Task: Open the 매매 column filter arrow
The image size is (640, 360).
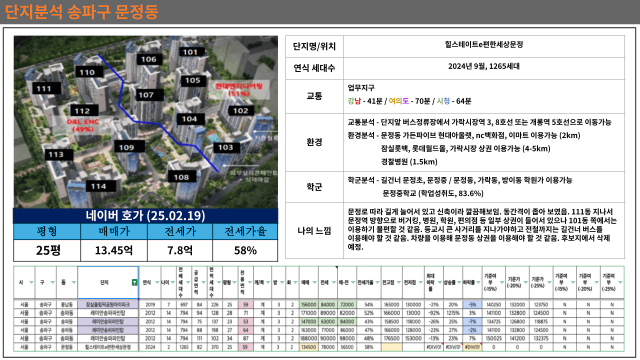Action: click(x=314, y=282)
